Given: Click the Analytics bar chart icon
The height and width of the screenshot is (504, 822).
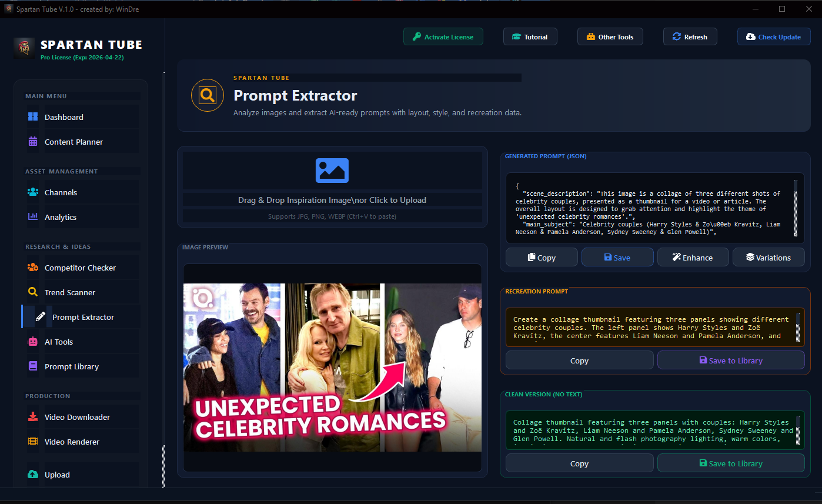Looking at the screenshot, I should pyautogui.click(x=33, y=217).
